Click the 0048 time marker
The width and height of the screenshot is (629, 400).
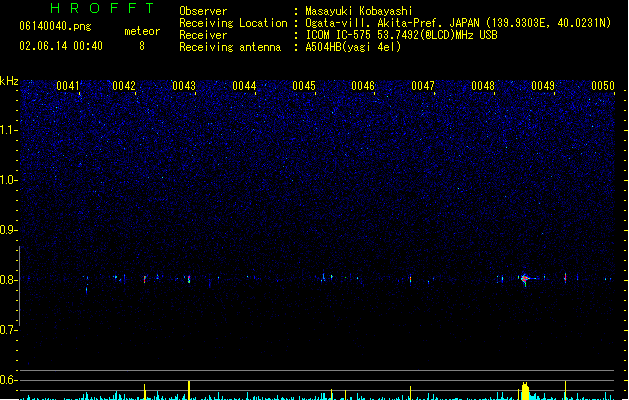pos(483,86)
